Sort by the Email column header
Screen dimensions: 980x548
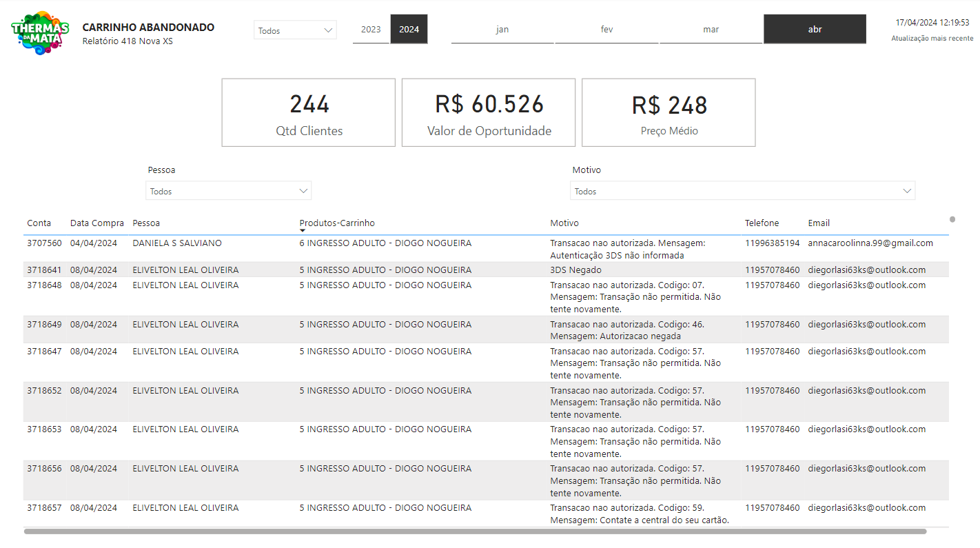coord(819,223)
